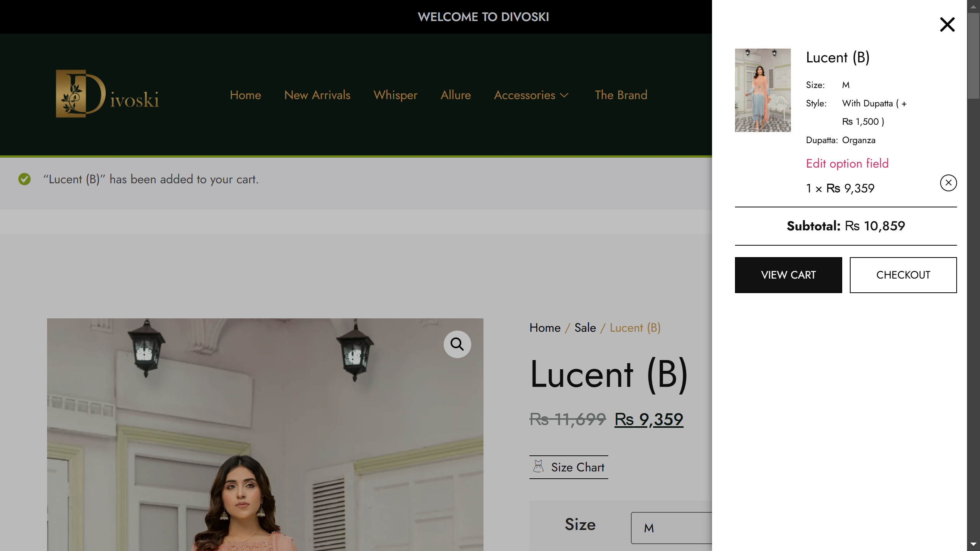Click the green success checkmark icon

pos(24,179)
